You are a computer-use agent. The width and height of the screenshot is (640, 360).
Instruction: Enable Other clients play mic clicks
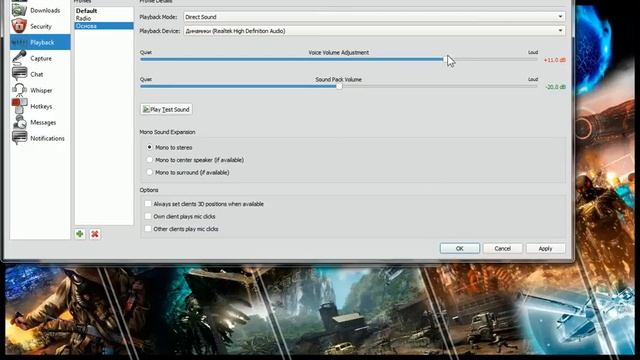point(148,229)
